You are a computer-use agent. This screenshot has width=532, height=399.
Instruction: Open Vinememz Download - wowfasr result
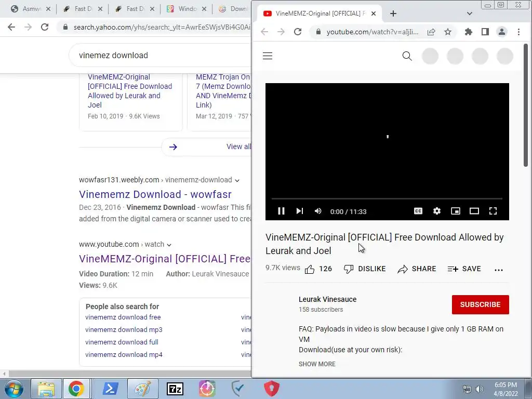point(155,194)
